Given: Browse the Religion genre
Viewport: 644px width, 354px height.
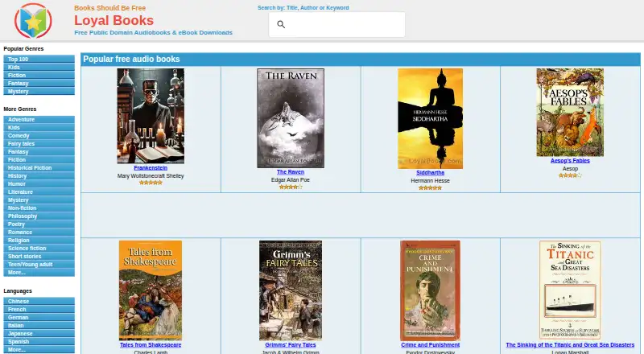Looking at the screenshot, I should 39,241.
